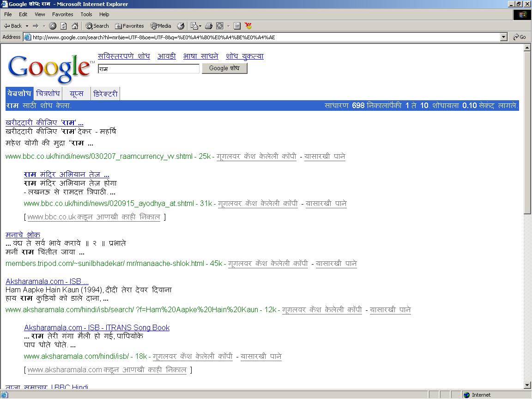Open cached copy link for aksharamala.com/hindi/isb/ 18k result
This screenshot has width=532, height=399.
[x=193, y=357]
